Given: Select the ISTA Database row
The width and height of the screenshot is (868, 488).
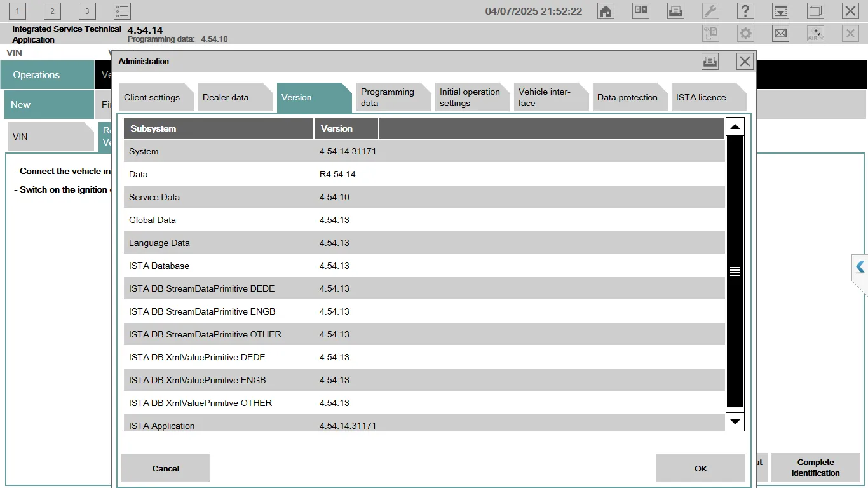Looking at the screenshot, I should coord(424,266).
